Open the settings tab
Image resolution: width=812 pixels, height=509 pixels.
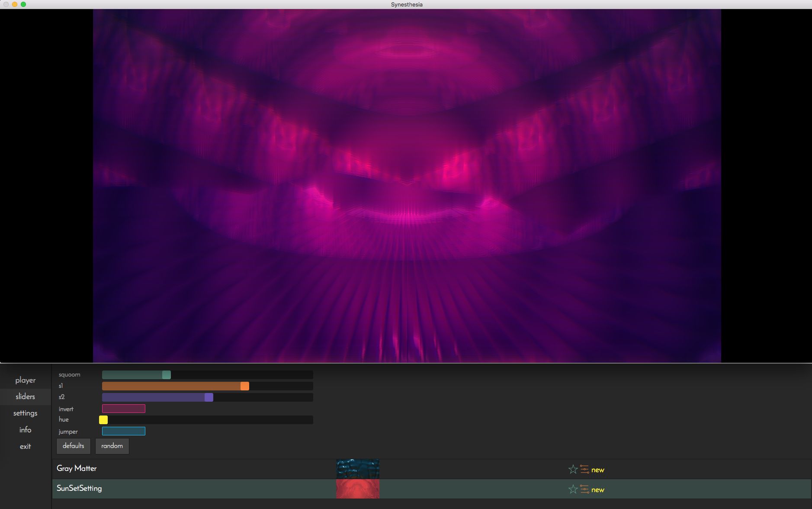26,413
